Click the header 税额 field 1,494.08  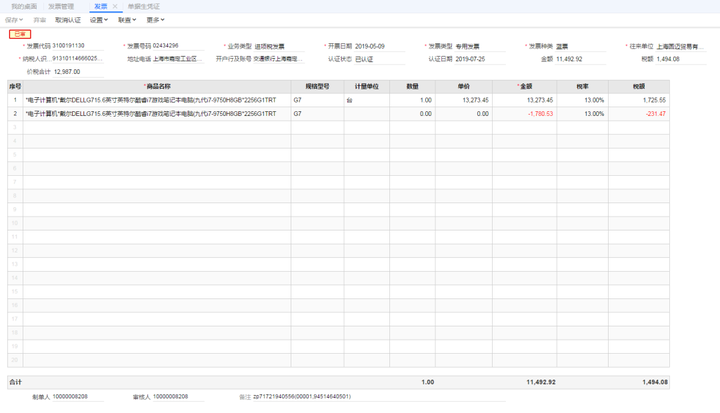click(x=681, y=59)
